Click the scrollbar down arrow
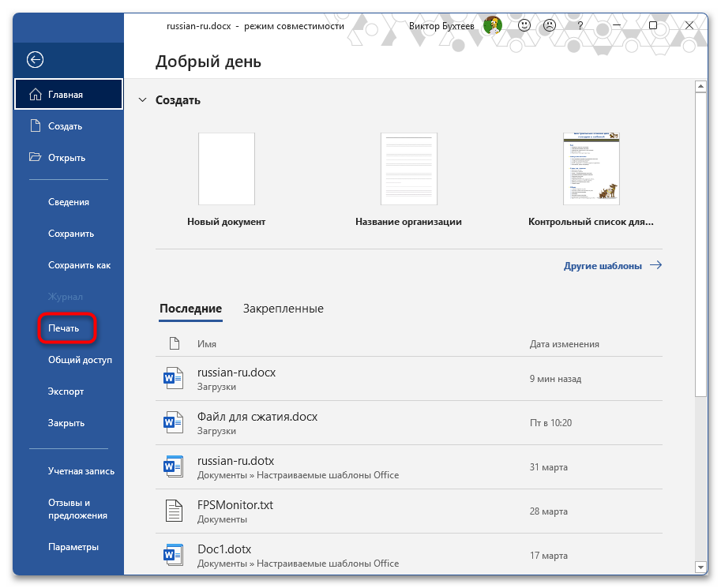The width and height of the screenshot is (721, 588). tap(700, 567)
